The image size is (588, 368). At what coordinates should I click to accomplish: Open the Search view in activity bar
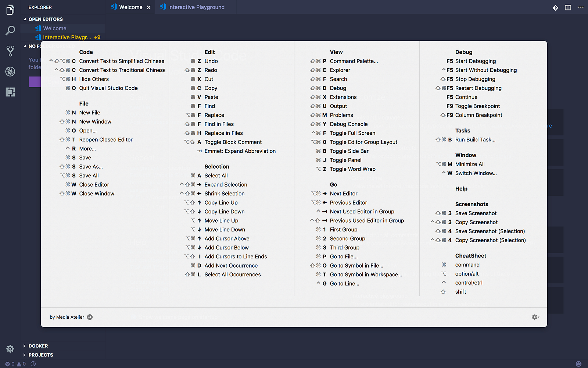(x=10, y=30)
